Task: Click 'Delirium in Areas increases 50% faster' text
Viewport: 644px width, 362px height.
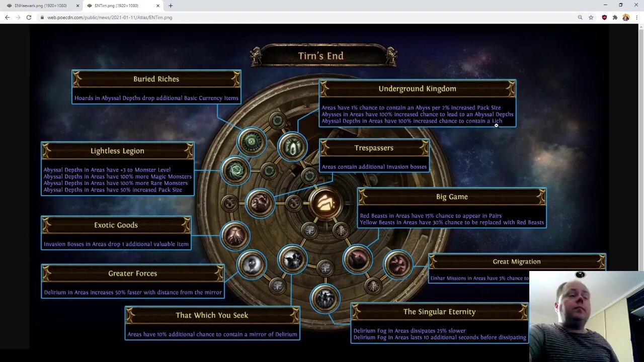Action: 133,293
